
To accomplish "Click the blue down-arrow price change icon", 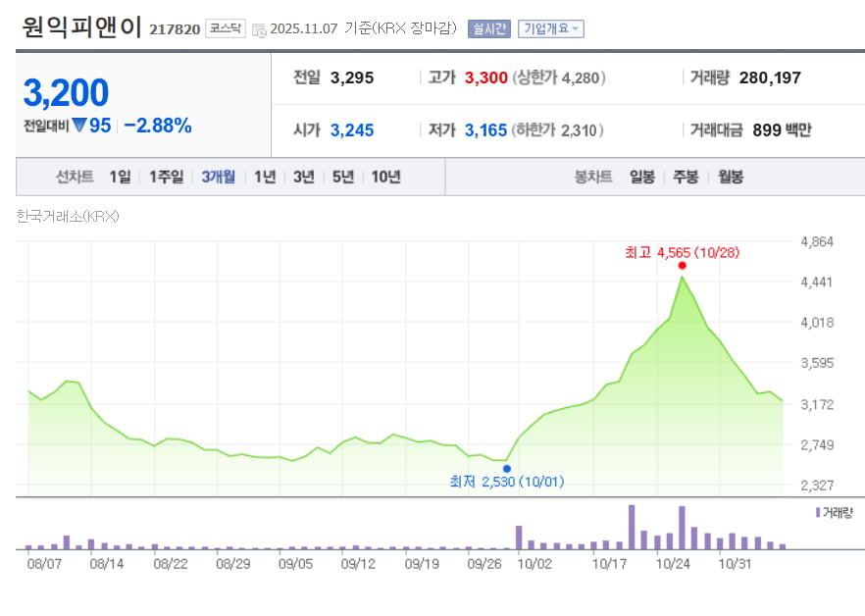I will pyautogui.click(x=79, y=126).
